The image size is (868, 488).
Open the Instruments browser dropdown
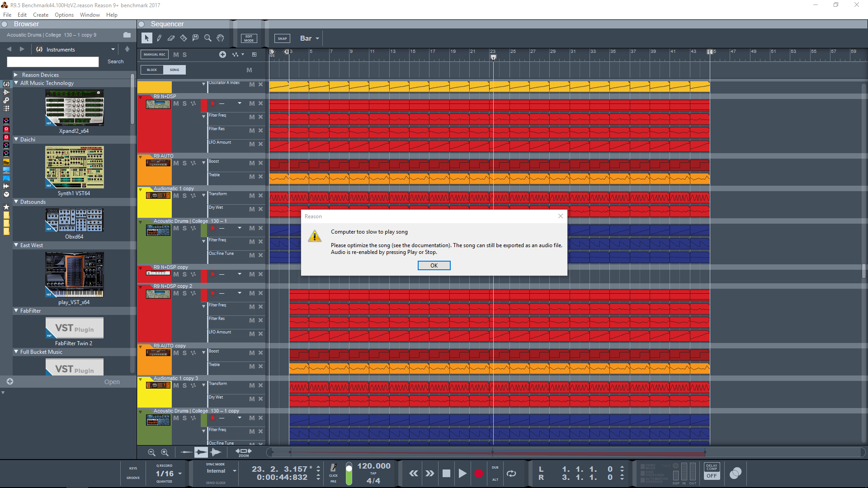click(75, 50)
